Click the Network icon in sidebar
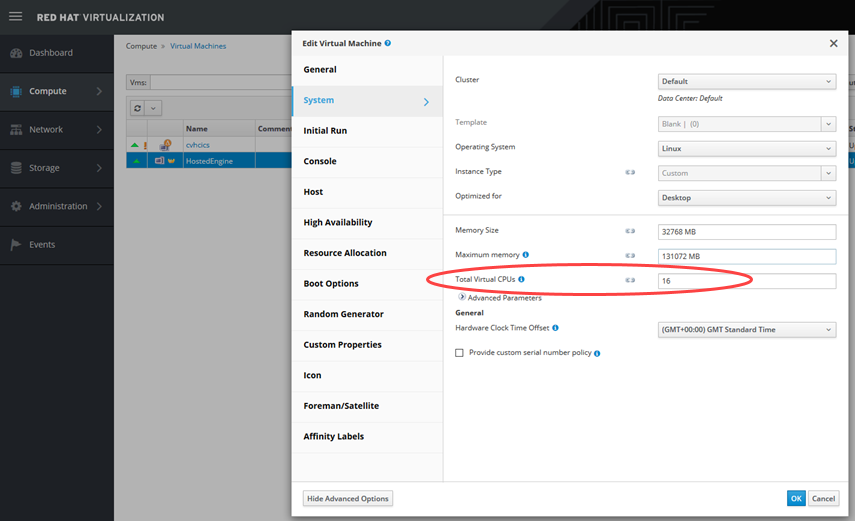855x521 pixels. coord(16,129)
